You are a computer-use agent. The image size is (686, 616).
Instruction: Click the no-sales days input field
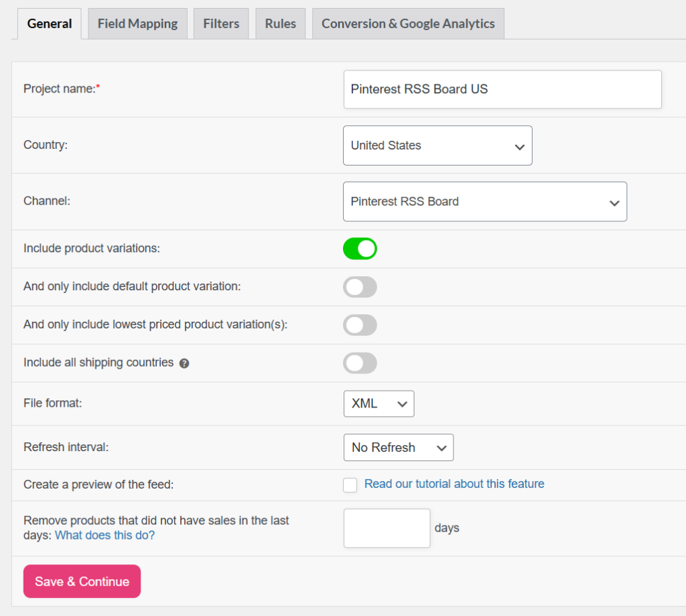[387, 528]
